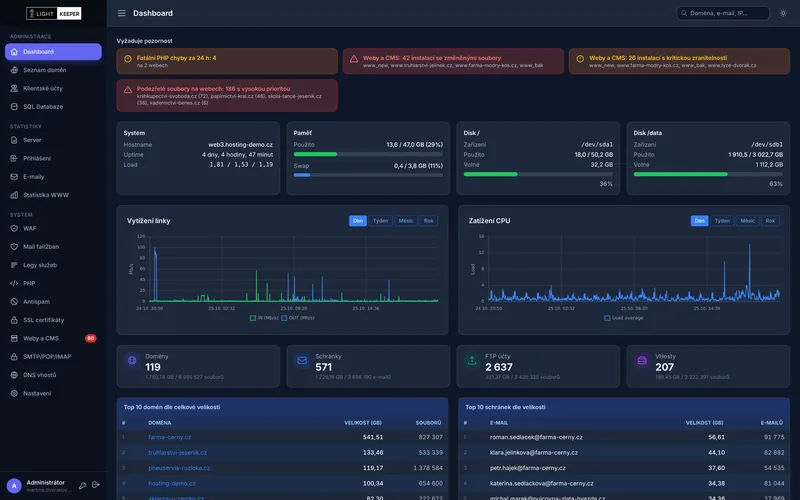Select Den range in Zatížení CPU chart
This screenshot has height=500, width=800.
[699, 221]
